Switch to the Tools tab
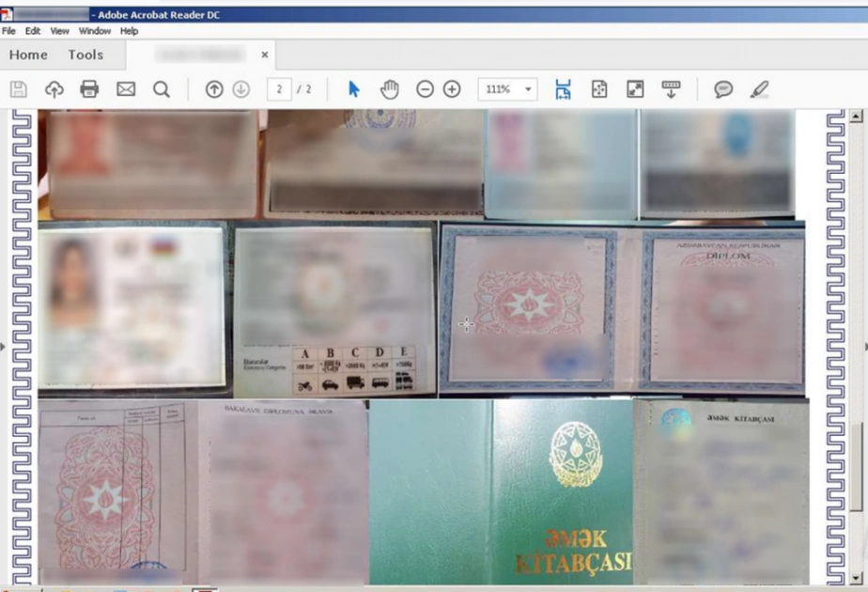The width and height of the screenshot is (868, 592). point(85,55)
